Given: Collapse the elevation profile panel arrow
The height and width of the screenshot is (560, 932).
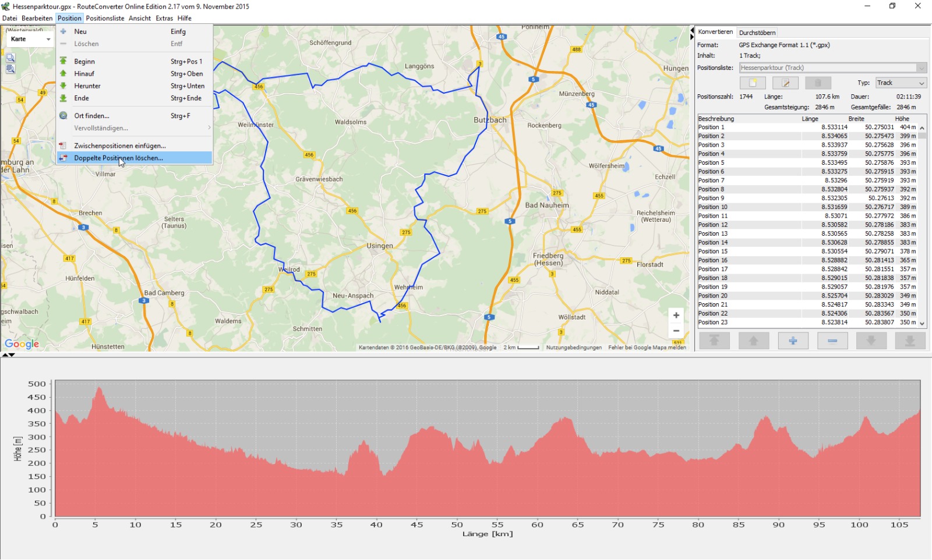Looking at the screenshot, I should click(12, 355).
